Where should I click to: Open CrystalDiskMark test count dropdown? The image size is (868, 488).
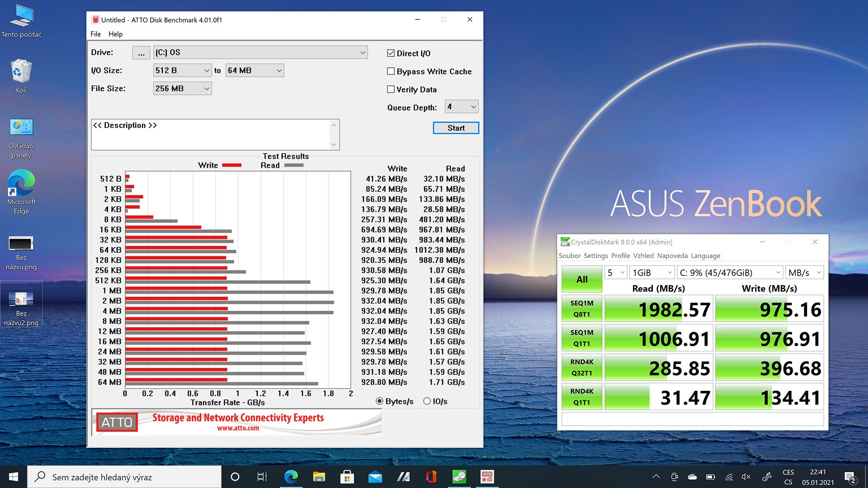[616, 272]
